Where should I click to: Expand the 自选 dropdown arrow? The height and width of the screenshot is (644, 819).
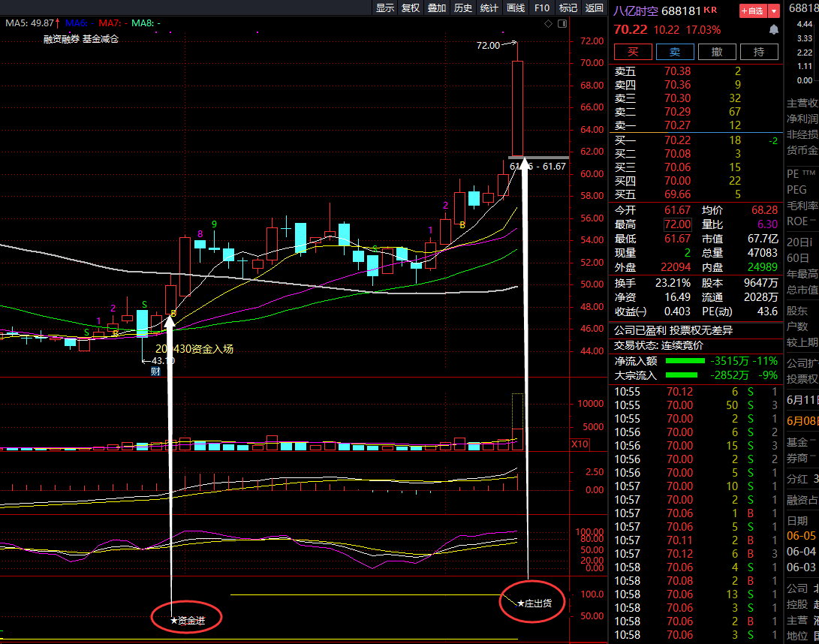point(773,11)
